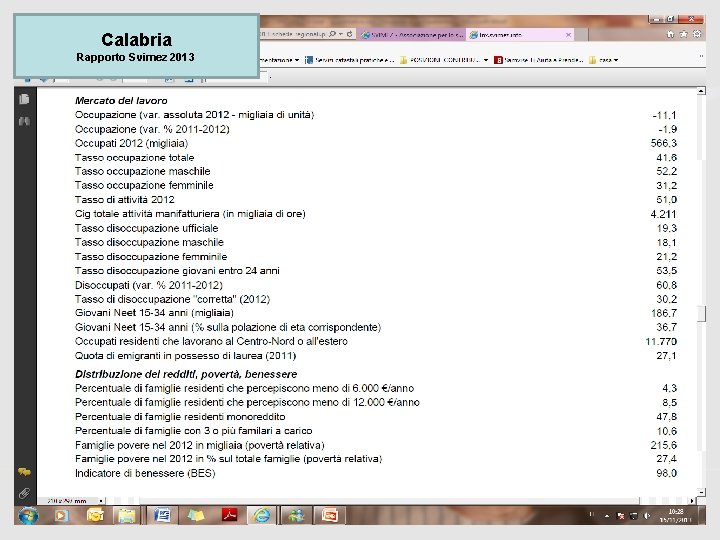Click the value 11.770 in the table
Viewport: 720px width, 540px height.
coord(661,342)
